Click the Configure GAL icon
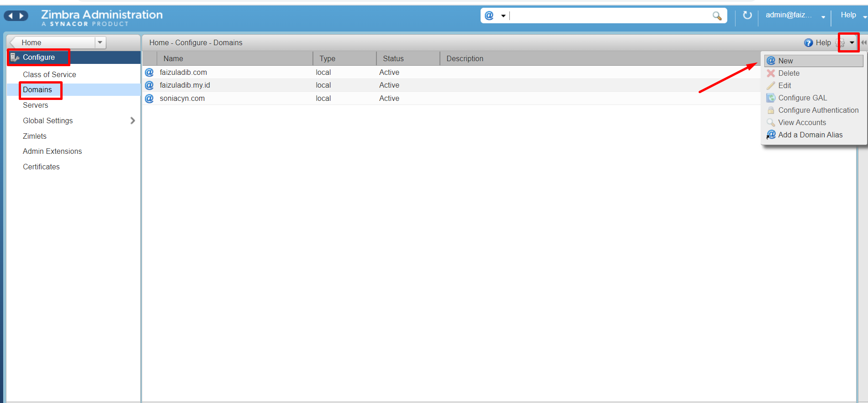 click(x=771, y=98)
